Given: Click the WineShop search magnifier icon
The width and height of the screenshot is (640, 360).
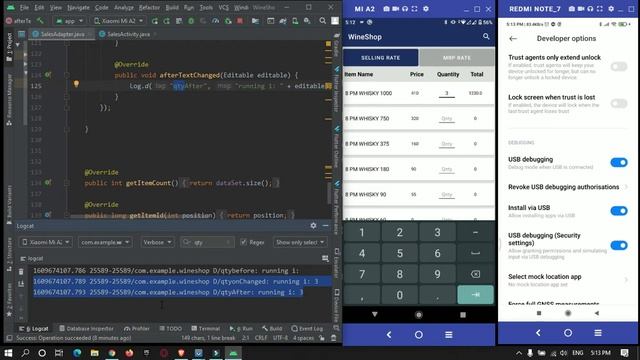Looking at the screenshot, I should pyautogui.click(x=486, y=37).
